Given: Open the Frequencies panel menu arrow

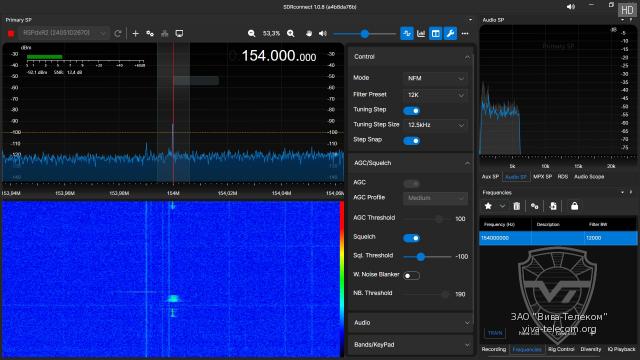Looking at the screenshot, I should pos(622,192).
